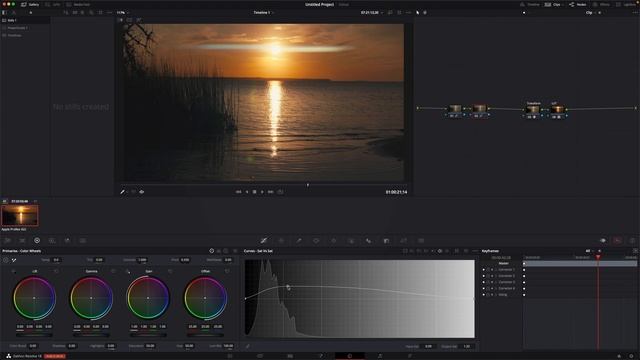
Task: Open the Power Window palette
Action: [316, 241]
